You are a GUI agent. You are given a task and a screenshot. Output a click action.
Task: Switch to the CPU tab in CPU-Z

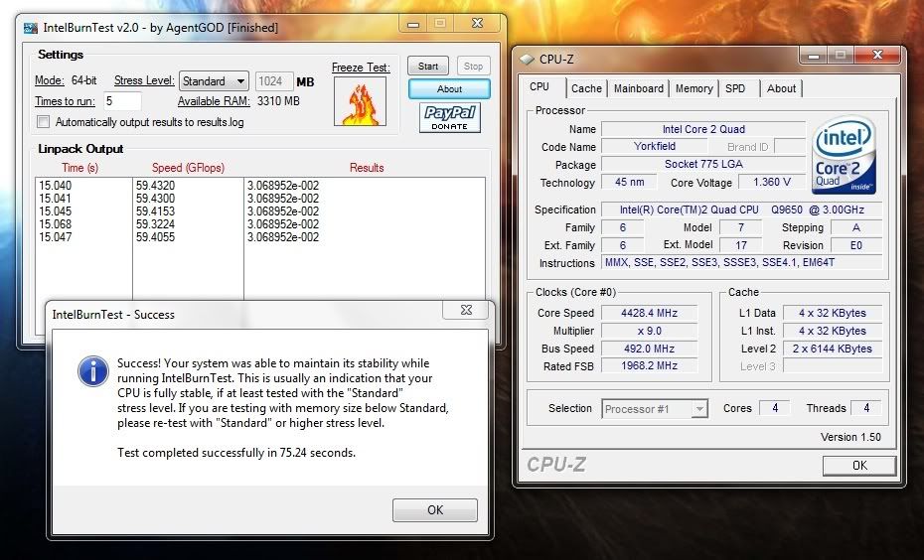tap(539, 87)
